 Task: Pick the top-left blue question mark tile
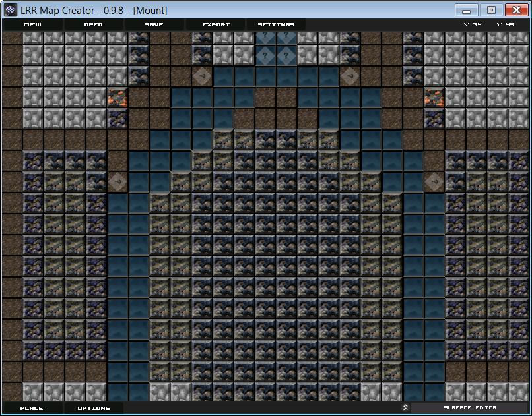(x=265, y=36)
